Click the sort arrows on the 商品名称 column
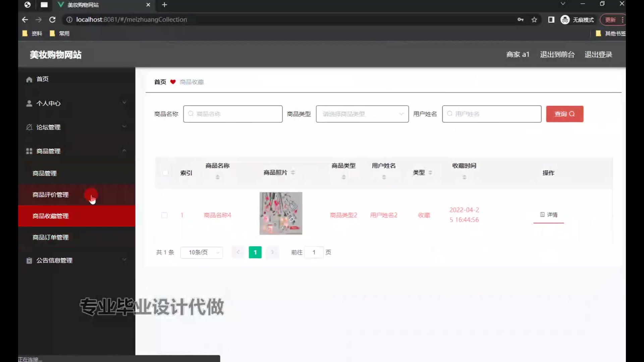This screenshot has height=362, width=644. [x=218, y=177]
